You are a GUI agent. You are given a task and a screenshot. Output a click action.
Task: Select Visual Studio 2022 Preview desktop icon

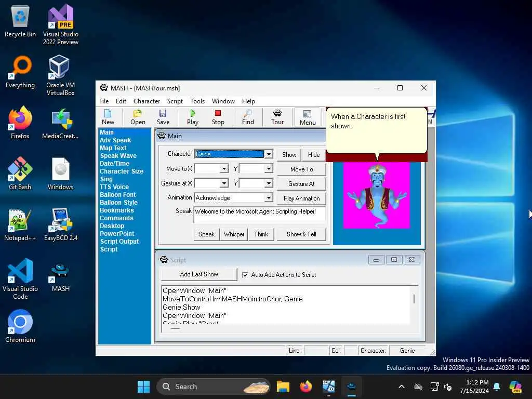[x=61, y=24]
